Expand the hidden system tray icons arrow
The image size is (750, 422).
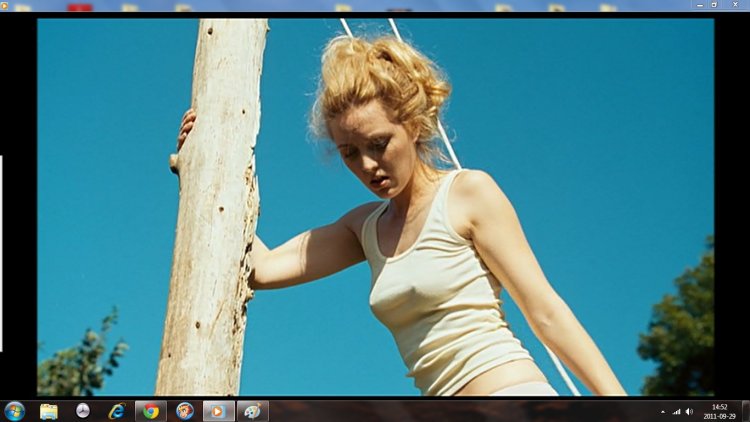click(662, 412)
